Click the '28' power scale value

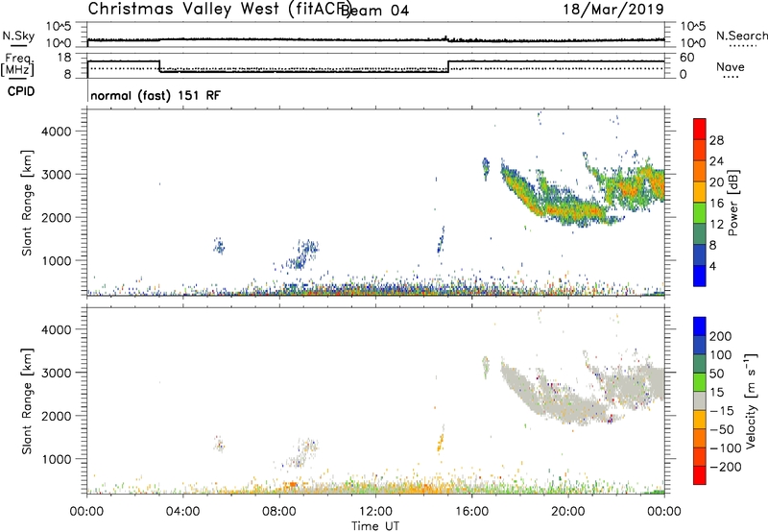tap(716, 140)
